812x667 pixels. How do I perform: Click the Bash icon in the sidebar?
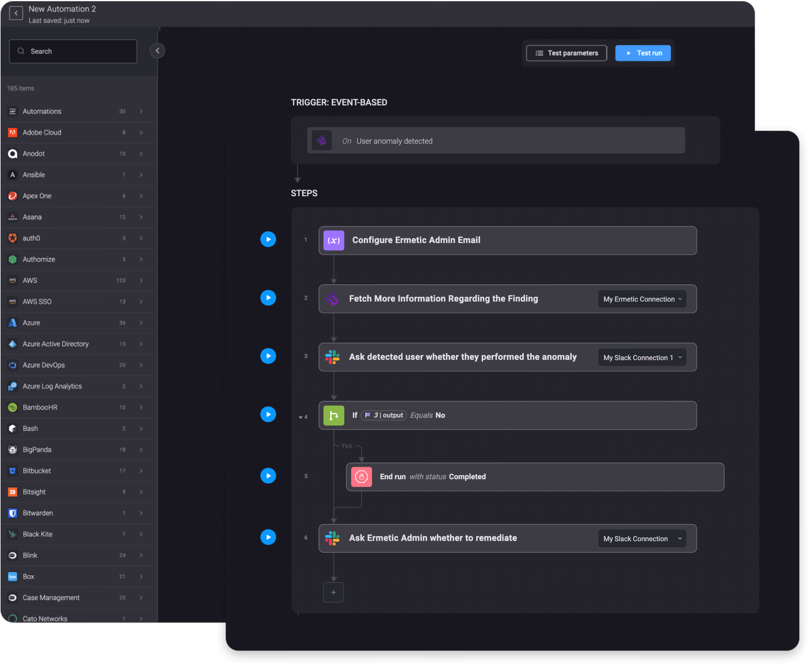click(13, 428)
